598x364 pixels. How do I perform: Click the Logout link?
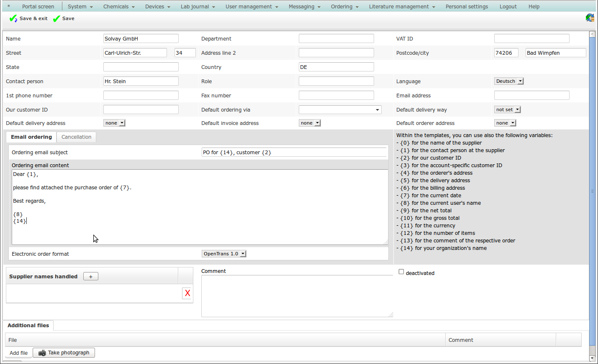[508, 7]
